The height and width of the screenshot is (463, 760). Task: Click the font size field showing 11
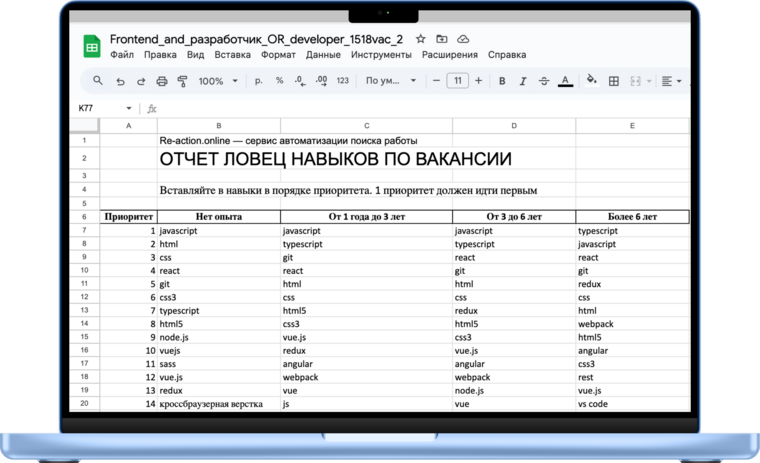click(x=458, y=80)
